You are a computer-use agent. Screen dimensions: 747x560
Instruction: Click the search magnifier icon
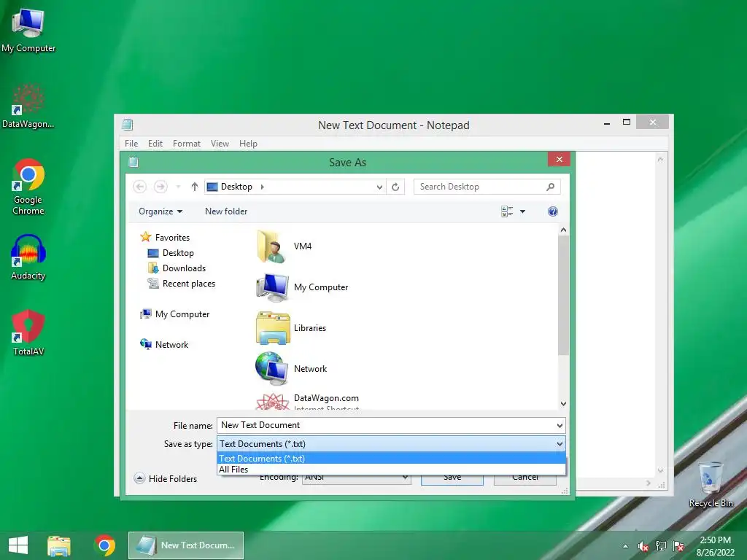pos(550,187)
